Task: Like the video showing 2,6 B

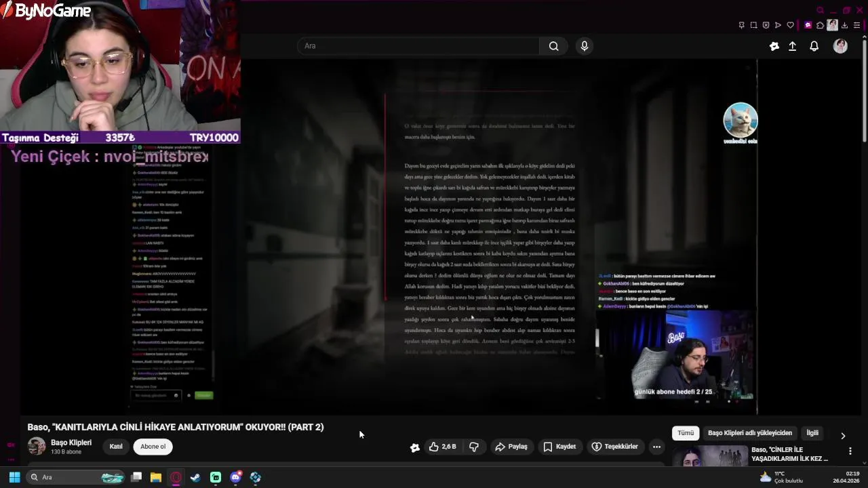Action: pos(442,447)
